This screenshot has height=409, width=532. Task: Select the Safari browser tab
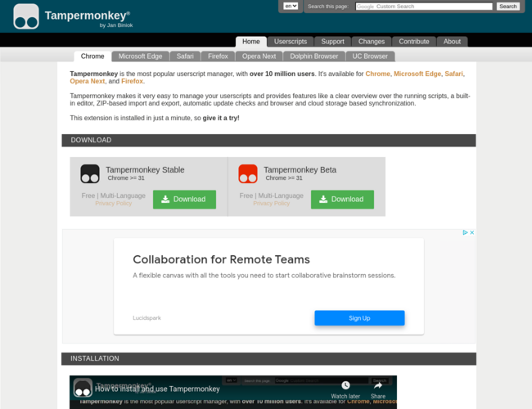coord(185,56)
